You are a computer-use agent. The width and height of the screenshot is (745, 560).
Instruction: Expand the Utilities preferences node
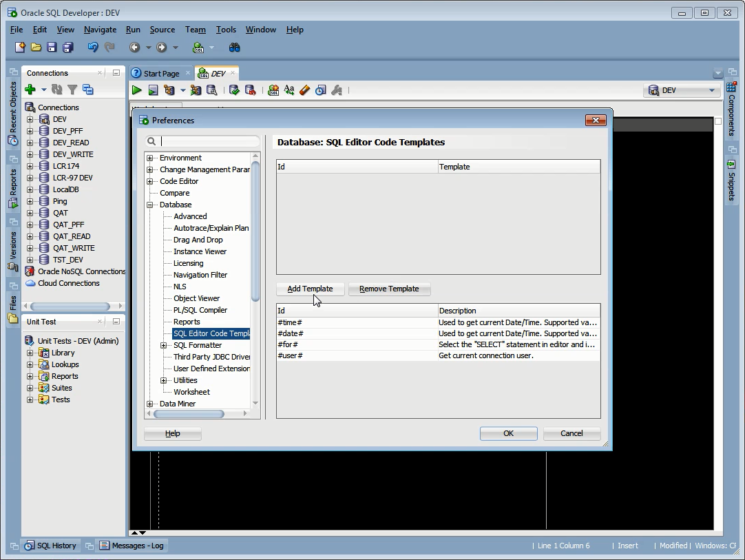(x=163, y=380)
